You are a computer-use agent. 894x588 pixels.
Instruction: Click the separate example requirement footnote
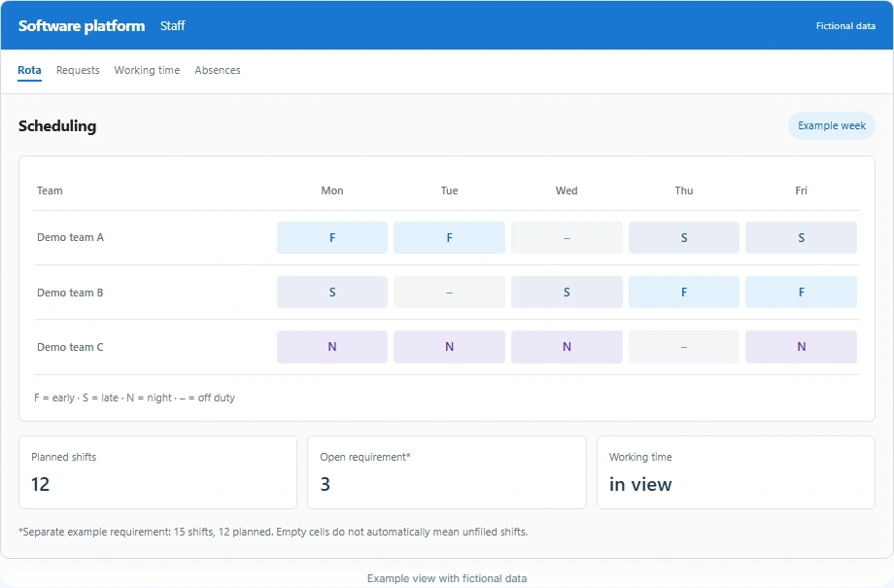pos(273,532)
